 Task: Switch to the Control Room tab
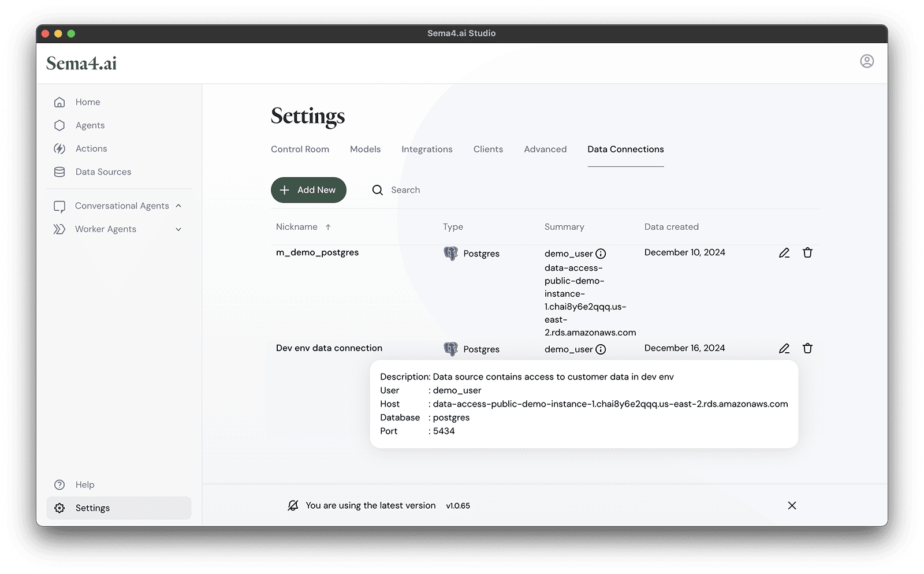(x=300, y=149)
